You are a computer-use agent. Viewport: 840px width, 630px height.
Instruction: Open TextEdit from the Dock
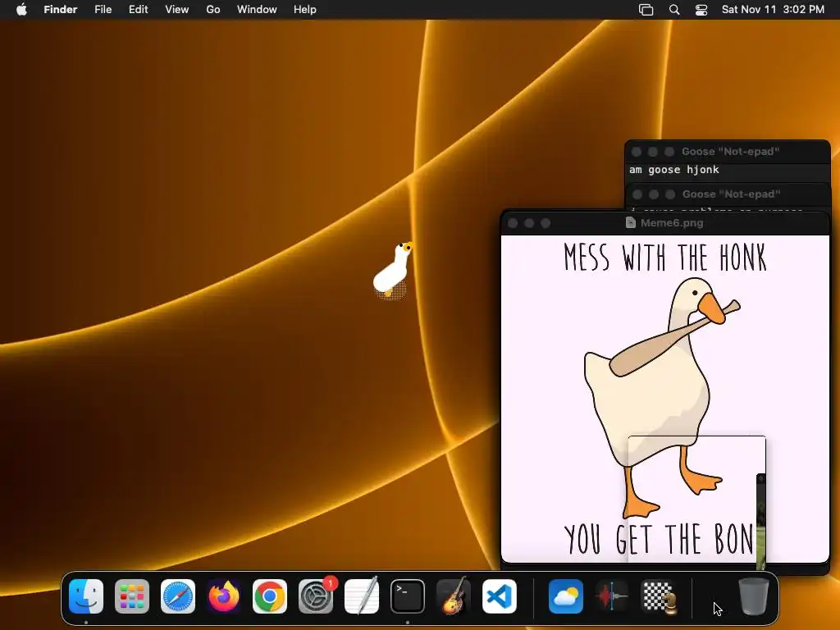(x=362, y=596)
